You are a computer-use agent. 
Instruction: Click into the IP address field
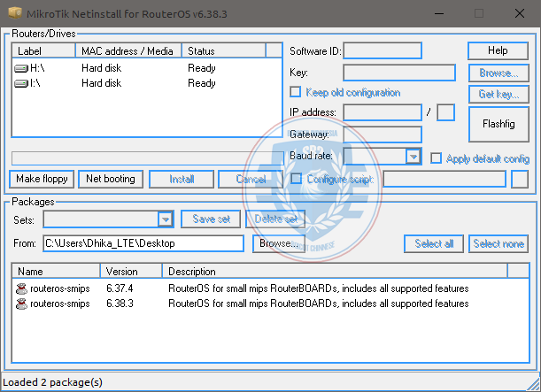pyautogui.click(x=383, y=112)
